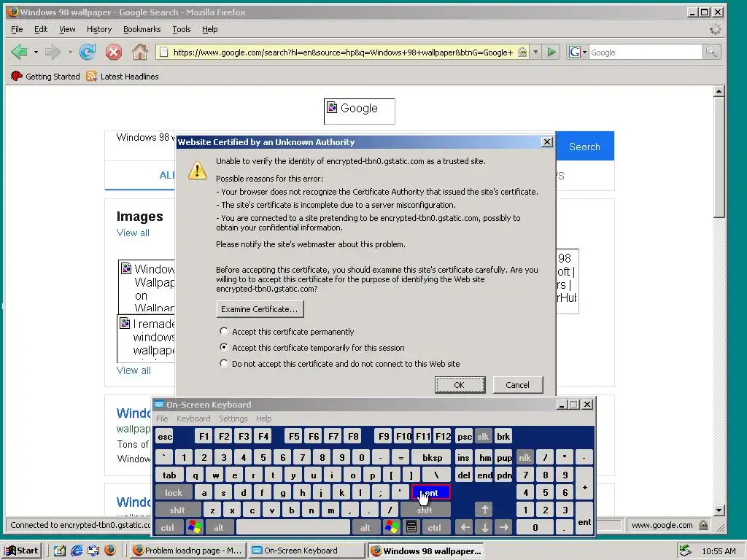Open the Firefox Bookmarks menu
The width and height of the screenshot is (747, 560).
pos(142,29)
